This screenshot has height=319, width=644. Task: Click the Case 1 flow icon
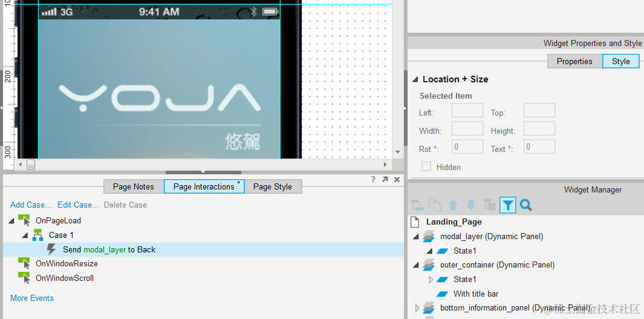click(37, 235)
